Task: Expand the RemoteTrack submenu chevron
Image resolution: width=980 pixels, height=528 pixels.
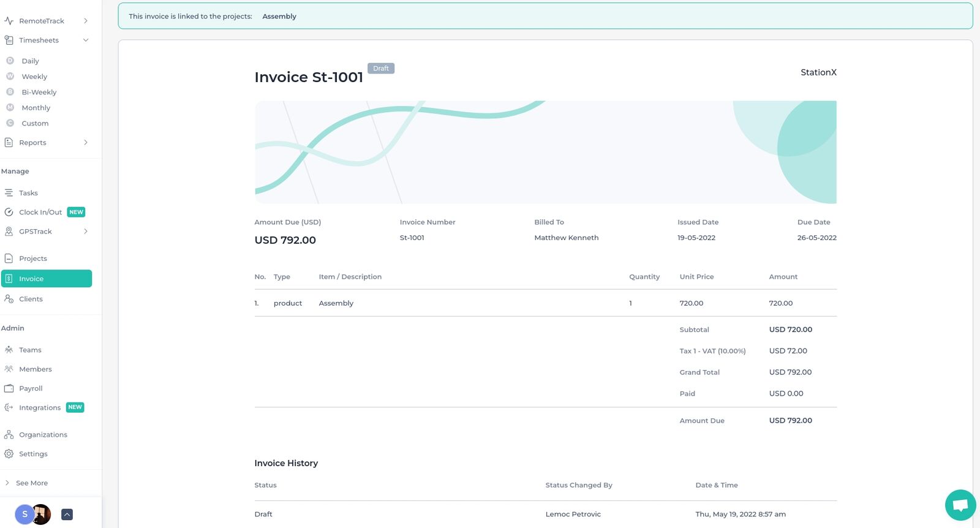Action: 86,21
